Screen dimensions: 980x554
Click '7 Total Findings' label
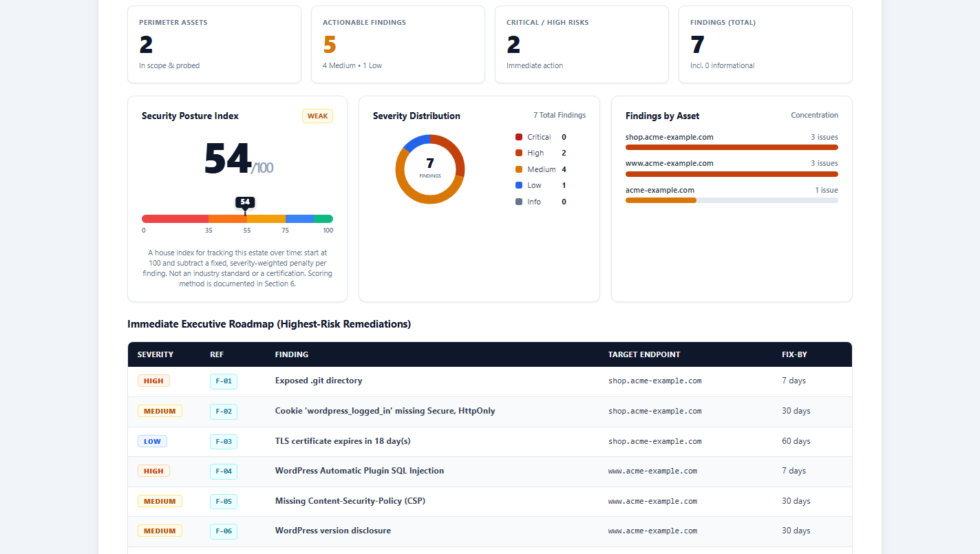tap(560, 115)
